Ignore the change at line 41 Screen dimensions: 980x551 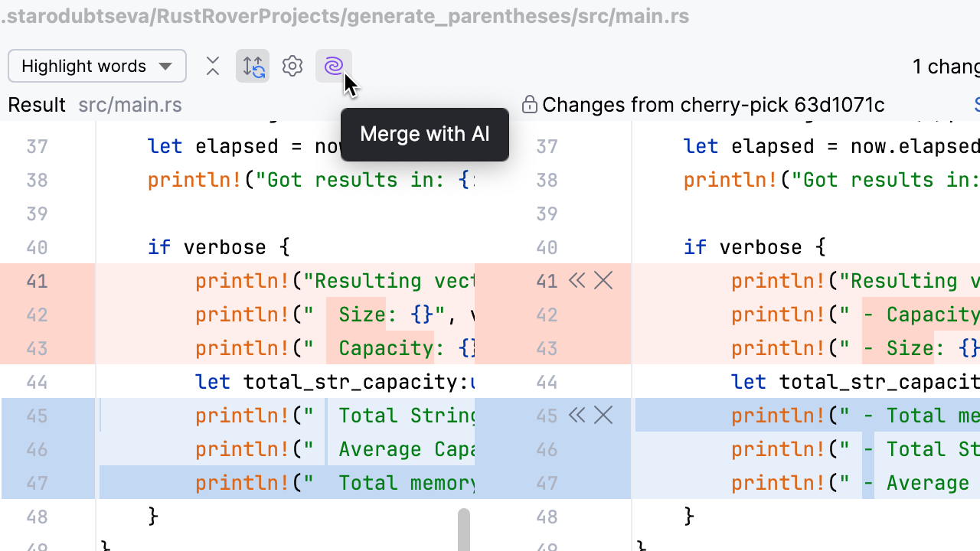tap(603, 281)
